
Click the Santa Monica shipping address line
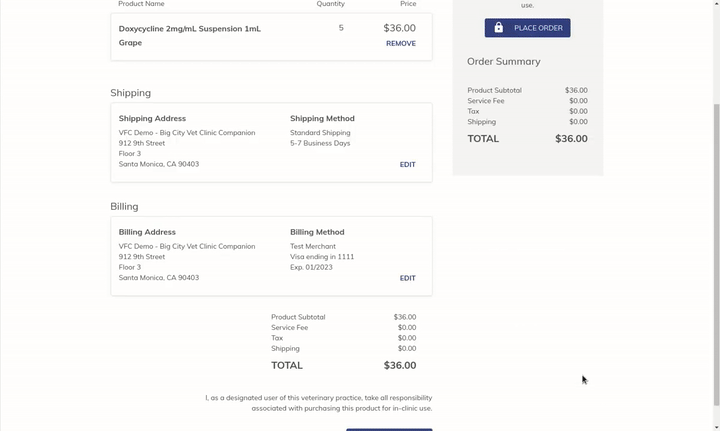(158, 164)
